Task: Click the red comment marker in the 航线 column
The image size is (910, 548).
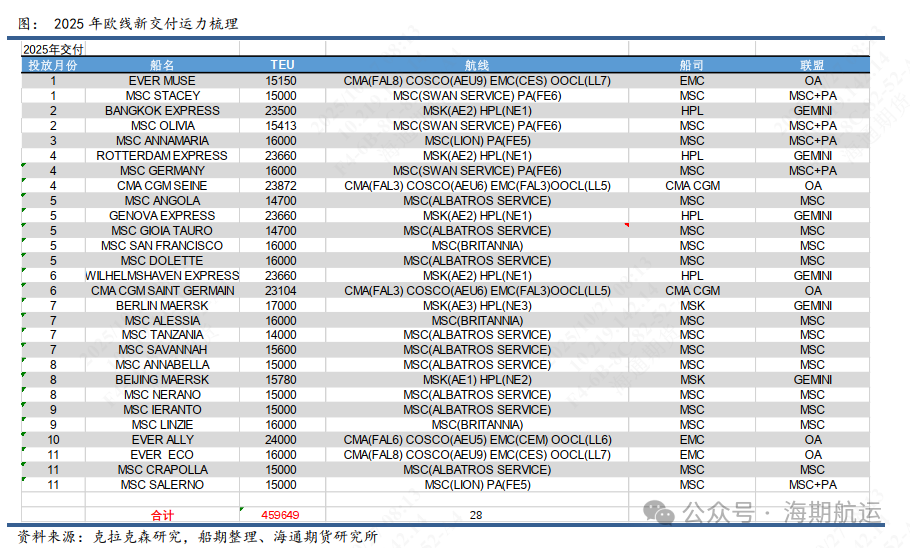Action: 626,225
